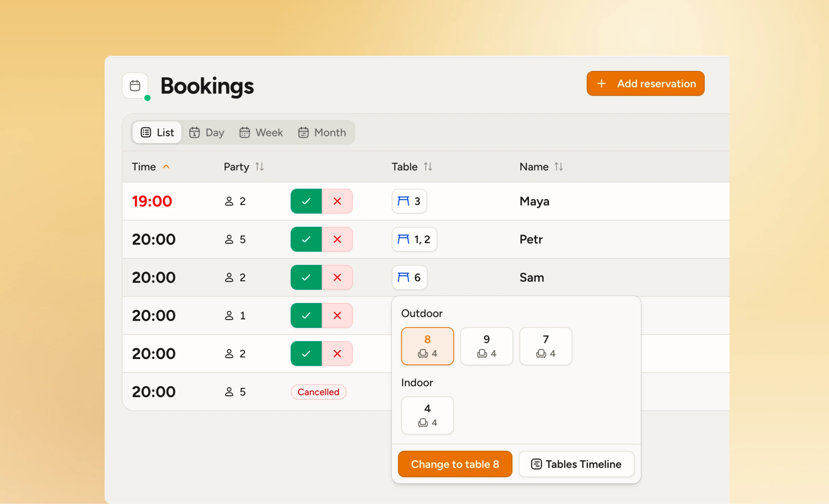Open Tables Timeline

coord(576,464)
